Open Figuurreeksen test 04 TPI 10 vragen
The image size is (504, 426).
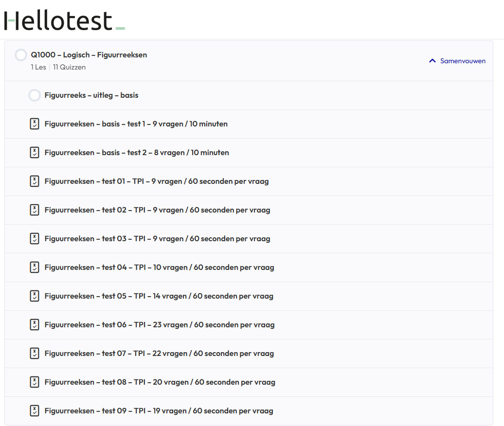pyautogui.click(x=159, y=267)
